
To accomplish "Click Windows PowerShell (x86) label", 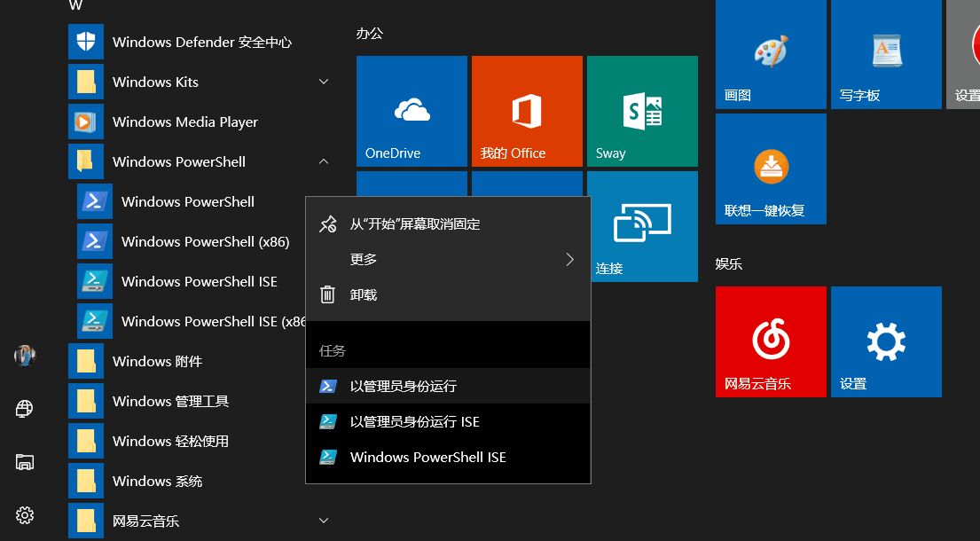I will [205, 242].
